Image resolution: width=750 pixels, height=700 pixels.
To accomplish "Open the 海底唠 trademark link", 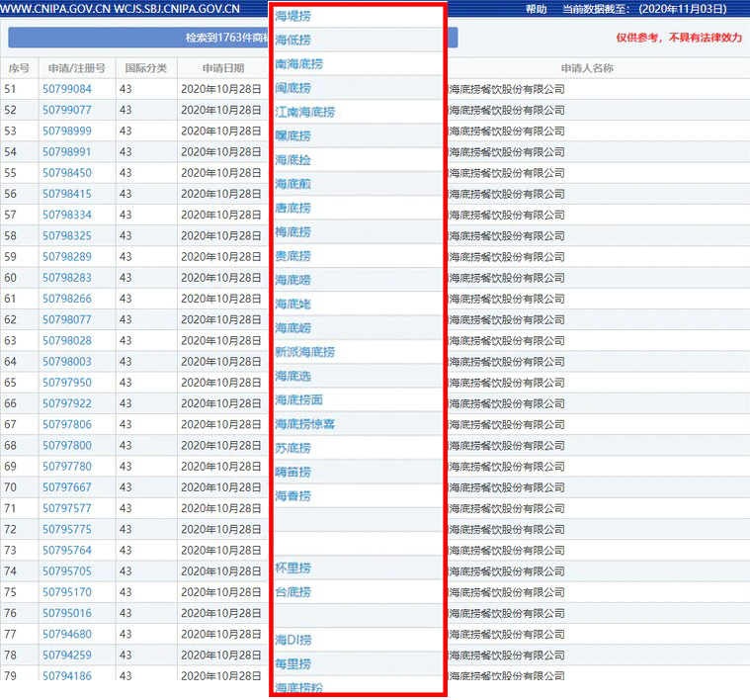I will (x=292, y=281).
